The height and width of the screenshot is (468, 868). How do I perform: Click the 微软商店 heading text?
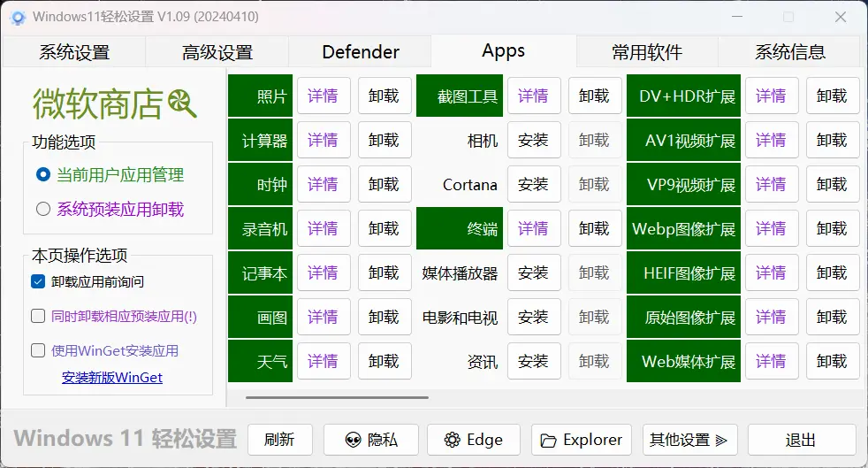click(x=98, y=104)
